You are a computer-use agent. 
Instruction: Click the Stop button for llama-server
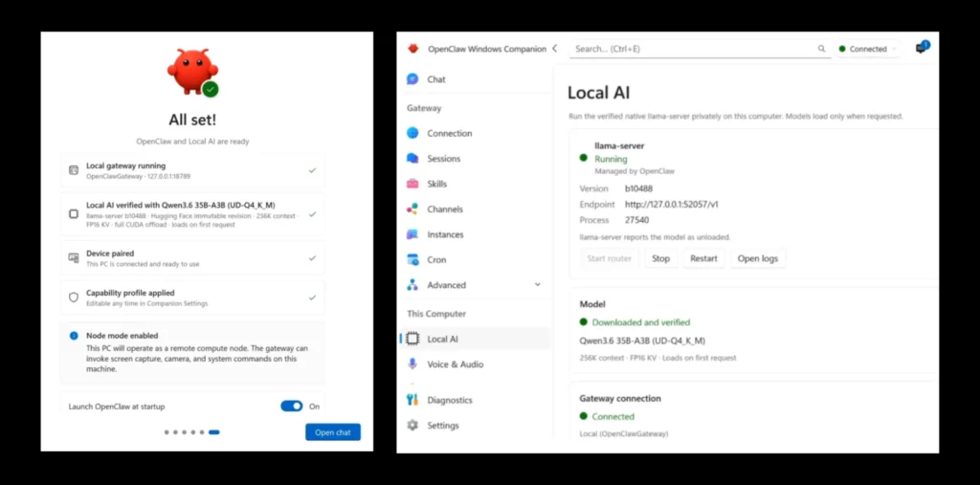point(660,258)
